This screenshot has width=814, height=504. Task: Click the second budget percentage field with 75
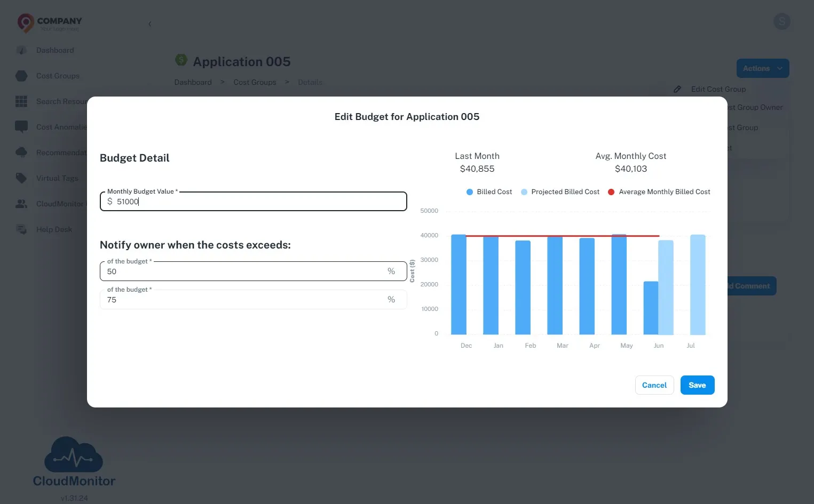point(254,300)
